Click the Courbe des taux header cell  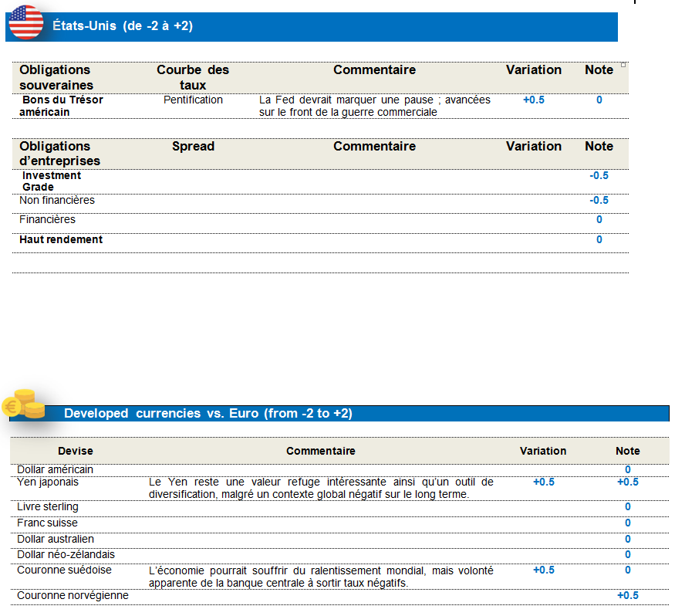(x=193, y=77)
